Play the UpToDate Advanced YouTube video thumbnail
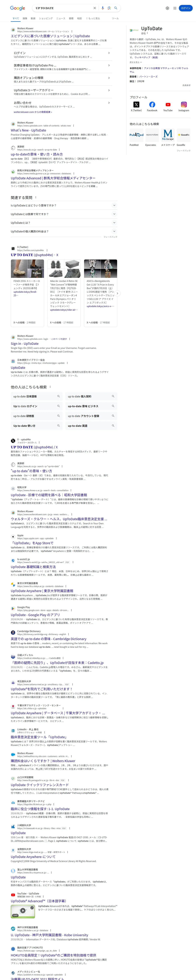The width and height of the screenshot is (196, 980). (23, 911)
